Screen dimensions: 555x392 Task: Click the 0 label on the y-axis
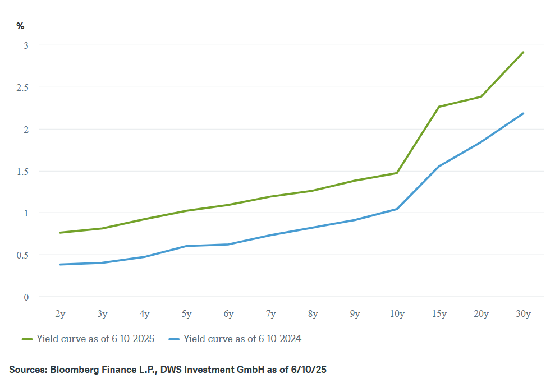[x=26, y=297]
